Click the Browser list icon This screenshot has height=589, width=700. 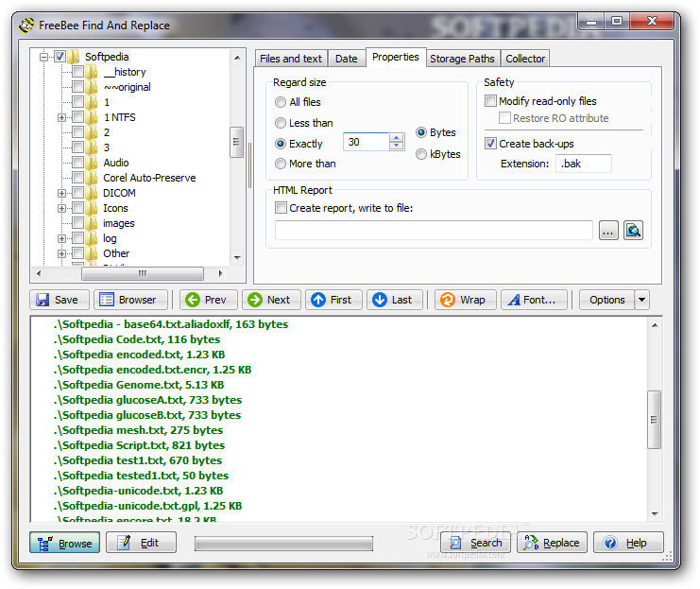[x=106, y=300]
